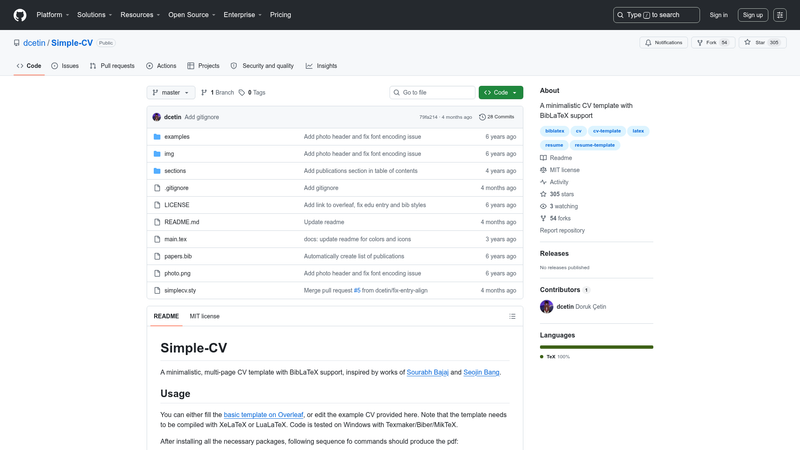Open the img folder
This screenshot has width=800, height=450.
[169, 154]
